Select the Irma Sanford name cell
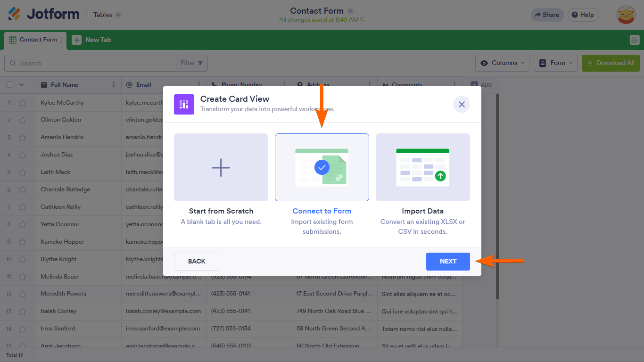Image resolution: width=644 pixels, height=362 pixels. tap(79, 329)
